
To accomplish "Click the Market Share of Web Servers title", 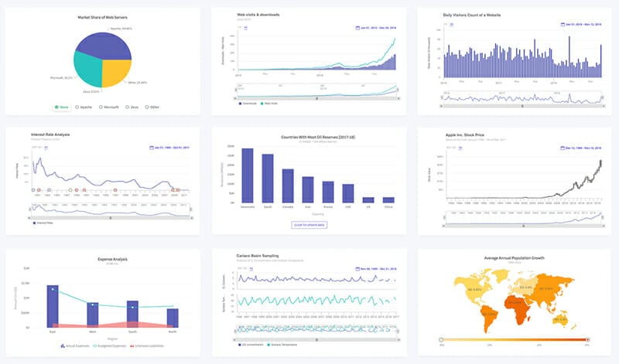I will pos(102,17).
